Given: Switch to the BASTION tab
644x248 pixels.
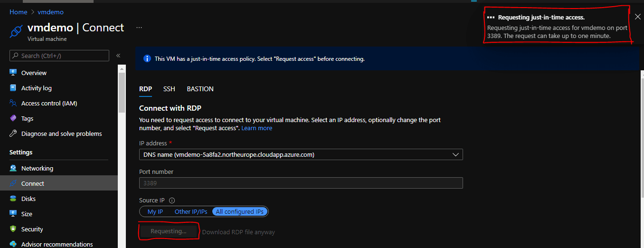Looking at the screenshot, I should (x=200, y=89).
